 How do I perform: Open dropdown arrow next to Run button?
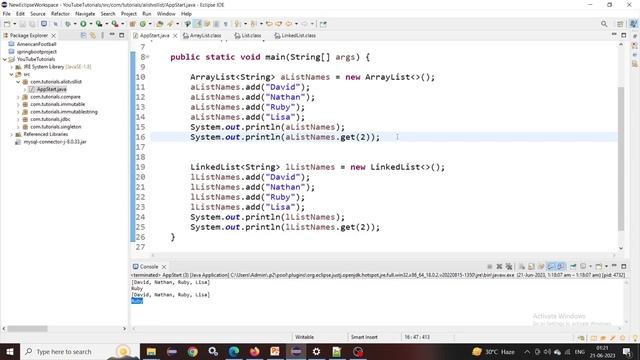91,24
